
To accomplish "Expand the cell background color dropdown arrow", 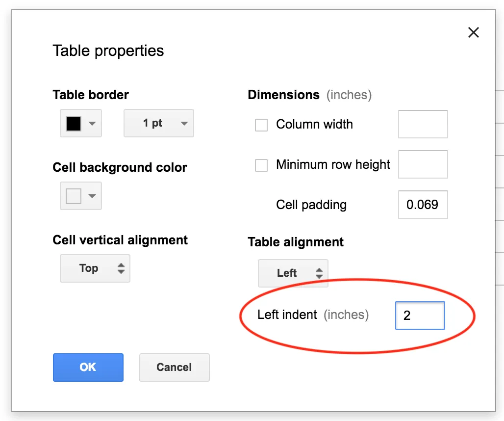I will coord(92,196).
